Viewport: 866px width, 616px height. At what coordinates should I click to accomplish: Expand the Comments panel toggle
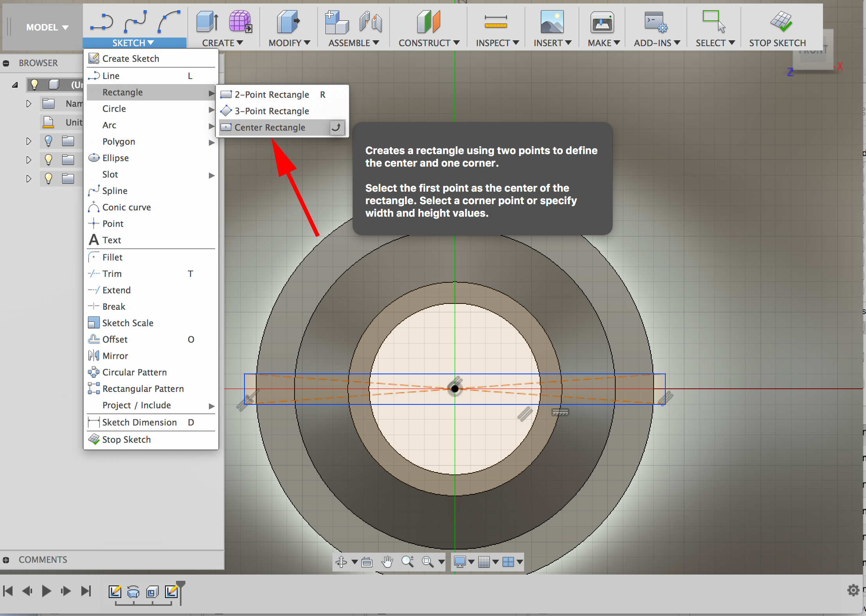click(6, 560)
